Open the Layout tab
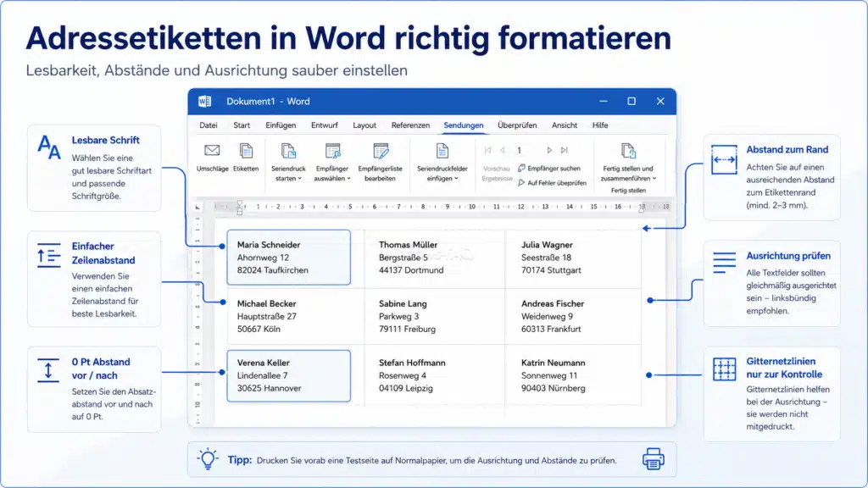The height and width of the screenshot is (488, 868). (x=364, y=125)
